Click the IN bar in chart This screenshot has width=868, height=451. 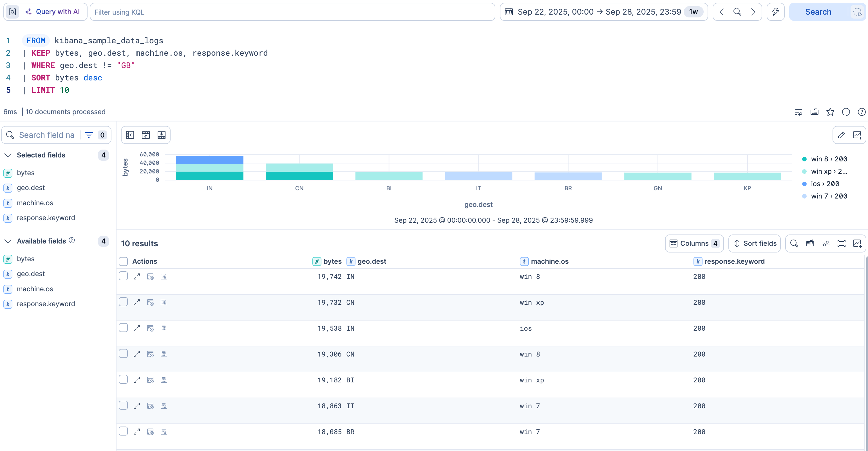pyautogui.click(x=210, y=168)
